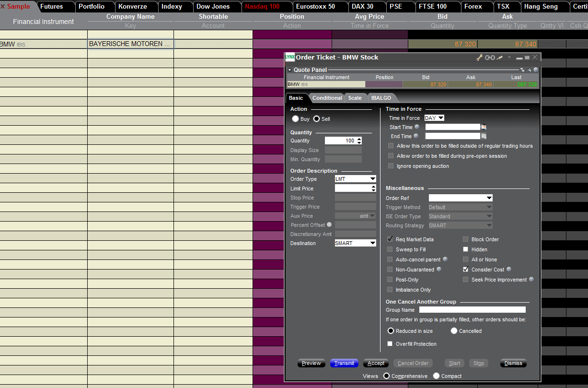Click the Dismiss button

pyautogui.click(x=513, y=363)
